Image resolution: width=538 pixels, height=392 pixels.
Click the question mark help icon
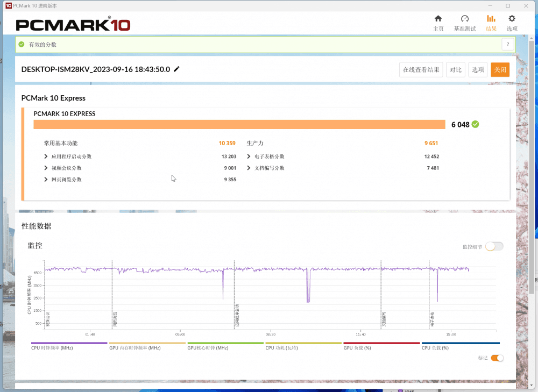click(x=507, y=45)
